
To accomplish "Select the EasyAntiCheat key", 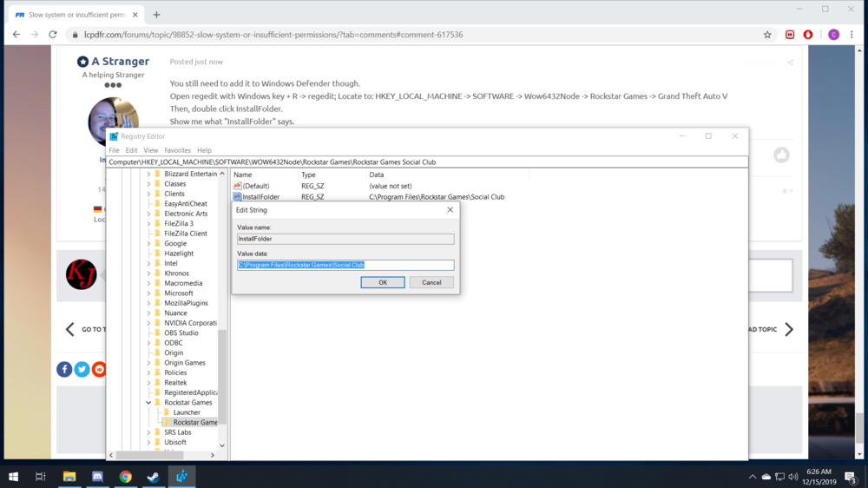I will 186,204.
